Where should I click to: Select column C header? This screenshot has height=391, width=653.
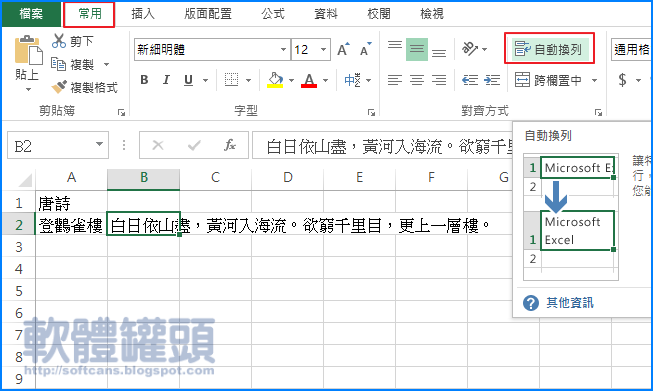click(215, 178)
